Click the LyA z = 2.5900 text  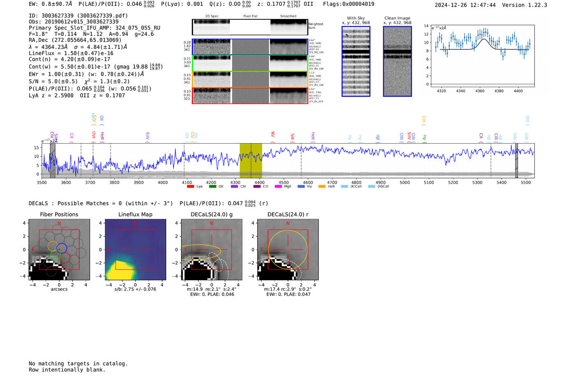(51, 95)
